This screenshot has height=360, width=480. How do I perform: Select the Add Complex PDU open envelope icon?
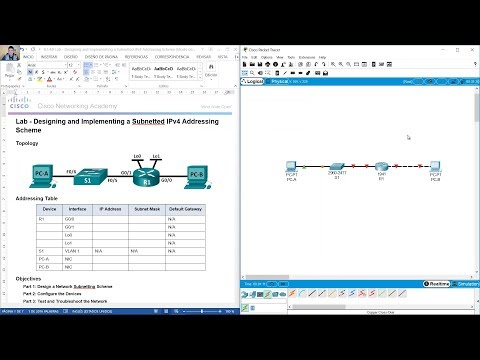326,73
